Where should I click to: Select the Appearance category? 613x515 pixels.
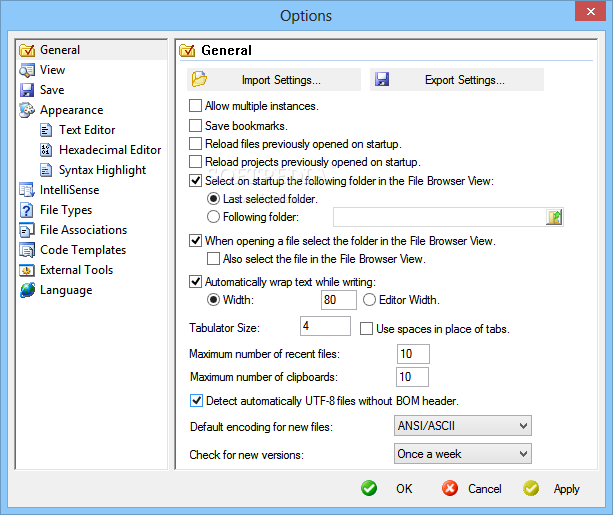(72, 110)
